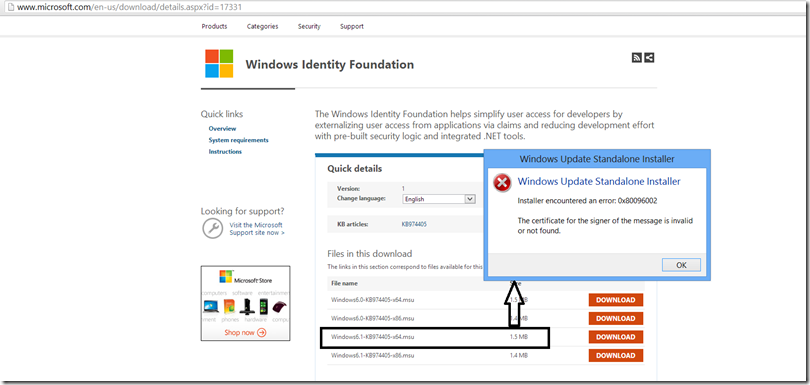Viewport: 810px width, 385px height.
Task: Click the installer dialog title bar
Action: click(x=597, y=159)
